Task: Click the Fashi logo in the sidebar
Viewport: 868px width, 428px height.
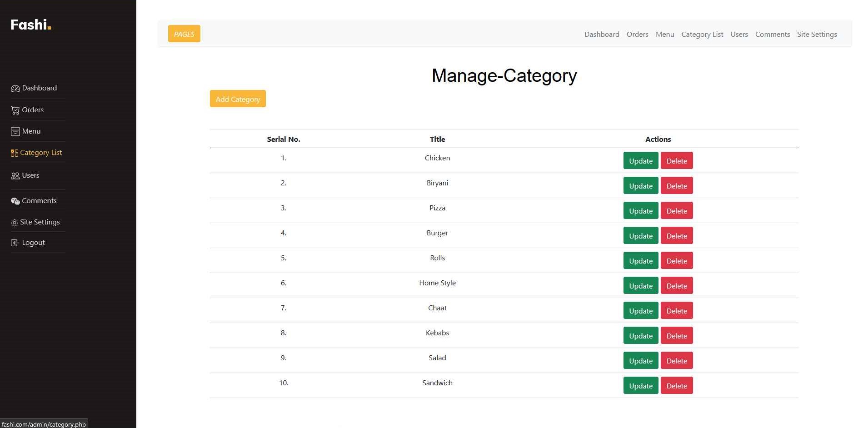Action: pyautogui.click(x=30, y=25)
